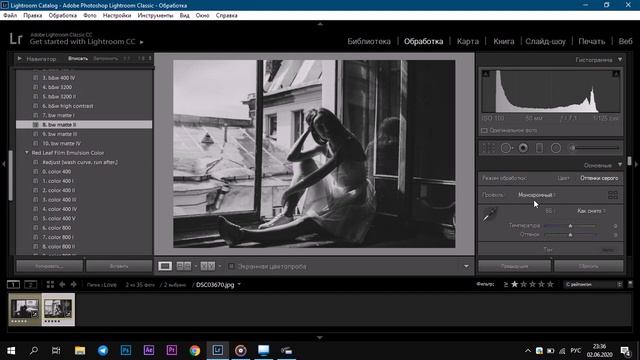640x360 pixels.
Task: Expand the Navigator panel
Action: pyautogui.click(x=20, y=58)
